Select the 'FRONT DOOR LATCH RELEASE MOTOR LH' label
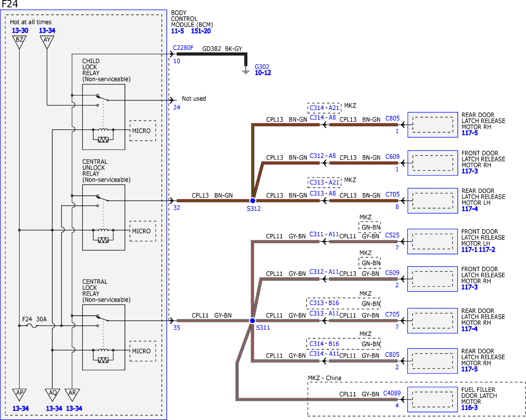 pos(483,238)
